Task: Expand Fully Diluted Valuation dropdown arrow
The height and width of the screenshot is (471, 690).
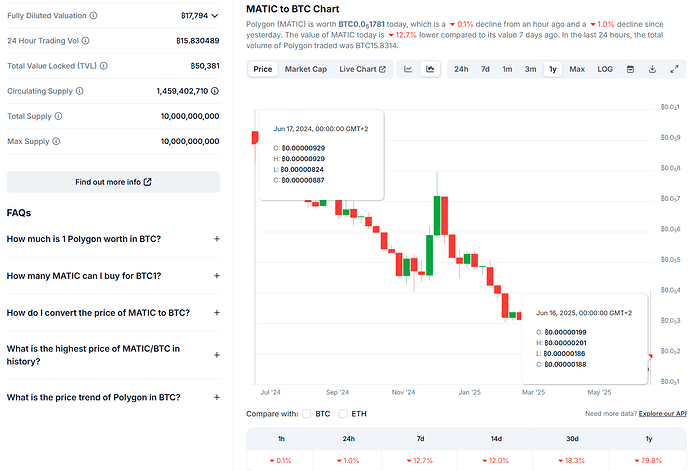Action: pyautogui.click(x=215, y=16)
